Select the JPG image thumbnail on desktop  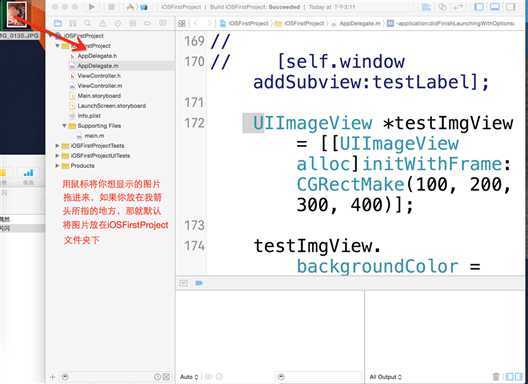[16, 14]
